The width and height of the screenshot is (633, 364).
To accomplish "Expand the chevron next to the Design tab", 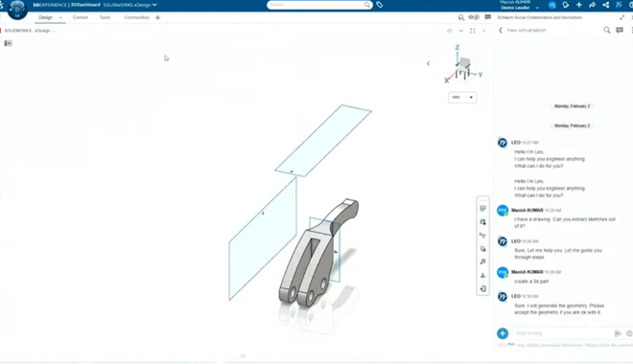I will (60, 18).
